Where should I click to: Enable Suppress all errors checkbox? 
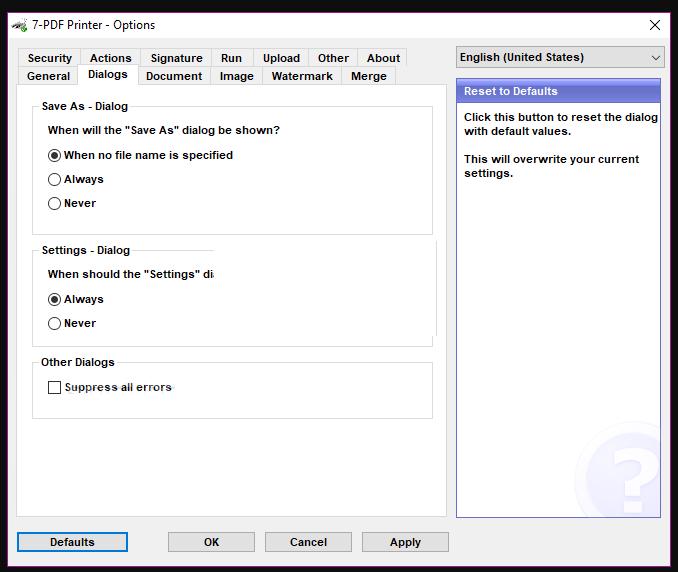pos(55,387)
